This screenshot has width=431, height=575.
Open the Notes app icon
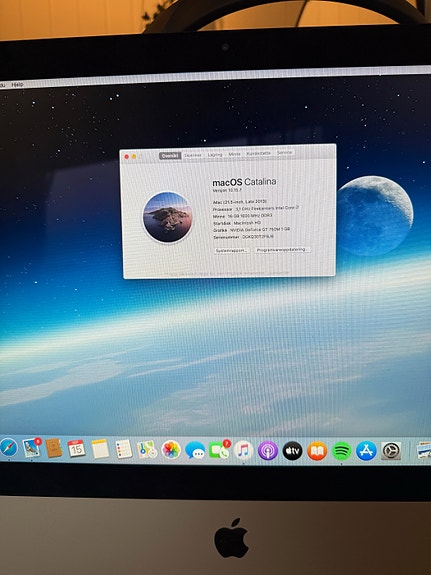point(100,449)
